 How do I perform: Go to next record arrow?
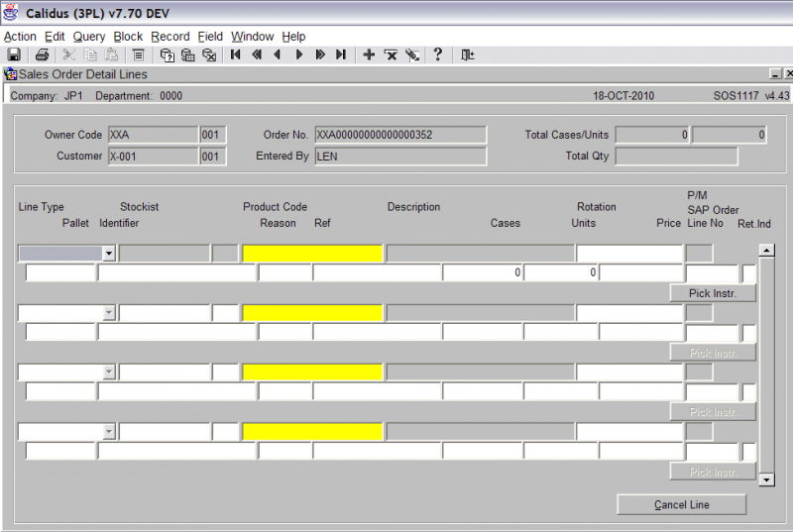tap(299, 54)
